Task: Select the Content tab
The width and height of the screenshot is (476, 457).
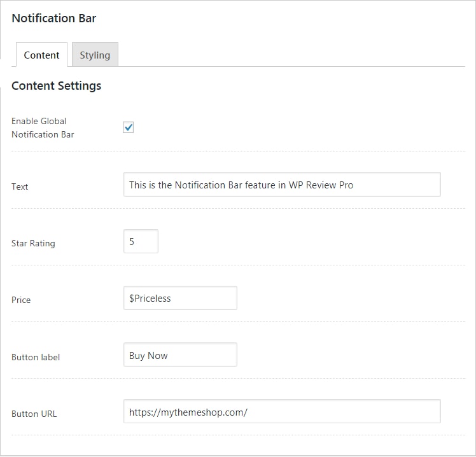Action: [41, 55]
